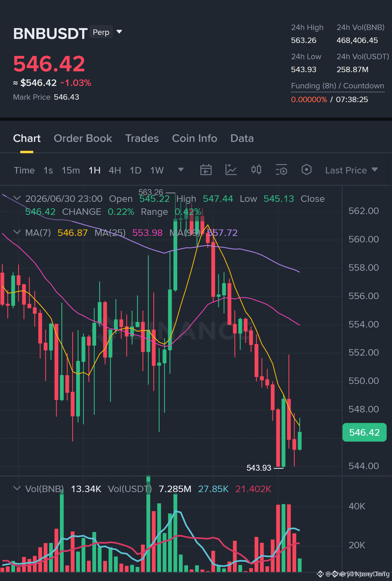392x581 pixels.
Task: Expand more time intervals dropdown arrow
Action: (181, 170)
